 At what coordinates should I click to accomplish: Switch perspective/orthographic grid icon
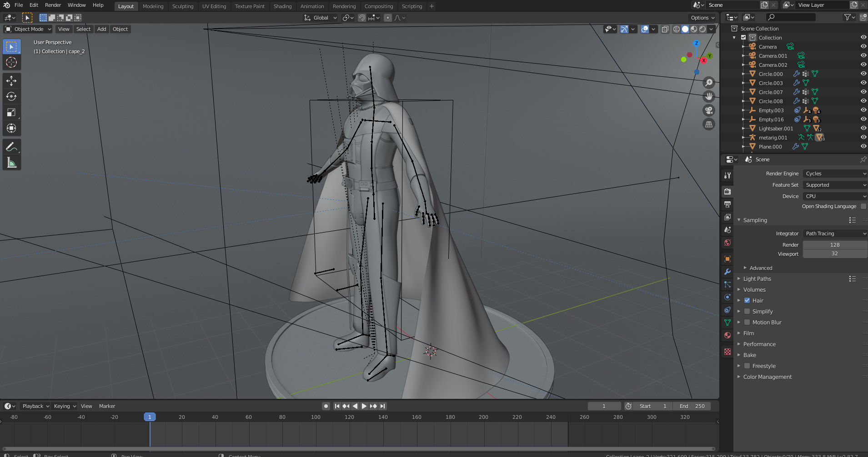[x=709, y=124]
